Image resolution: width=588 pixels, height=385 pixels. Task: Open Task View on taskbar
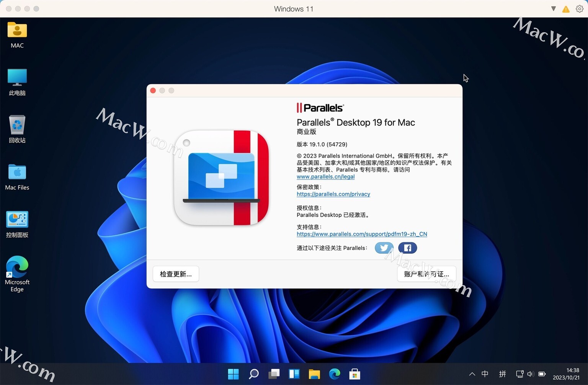pyautogui.click(x=274, y=374)
